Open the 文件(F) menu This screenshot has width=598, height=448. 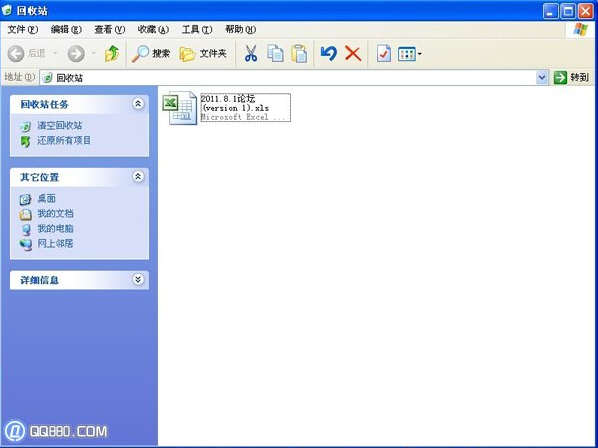coord(23,29)
